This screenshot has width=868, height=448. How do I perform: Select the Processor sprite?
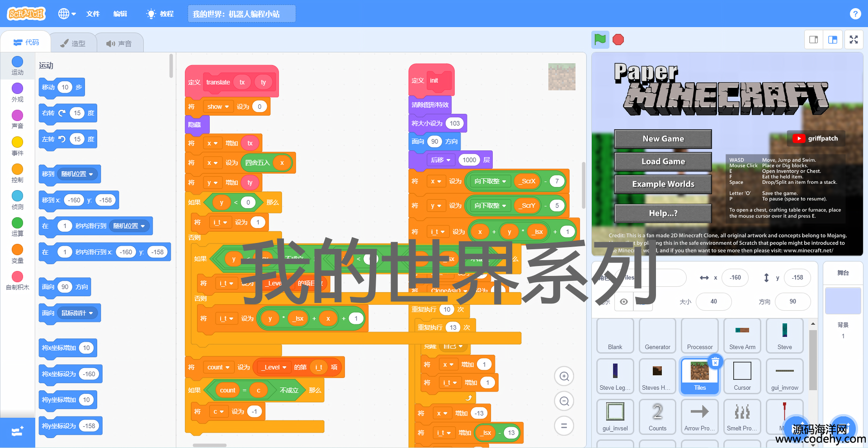700,335
